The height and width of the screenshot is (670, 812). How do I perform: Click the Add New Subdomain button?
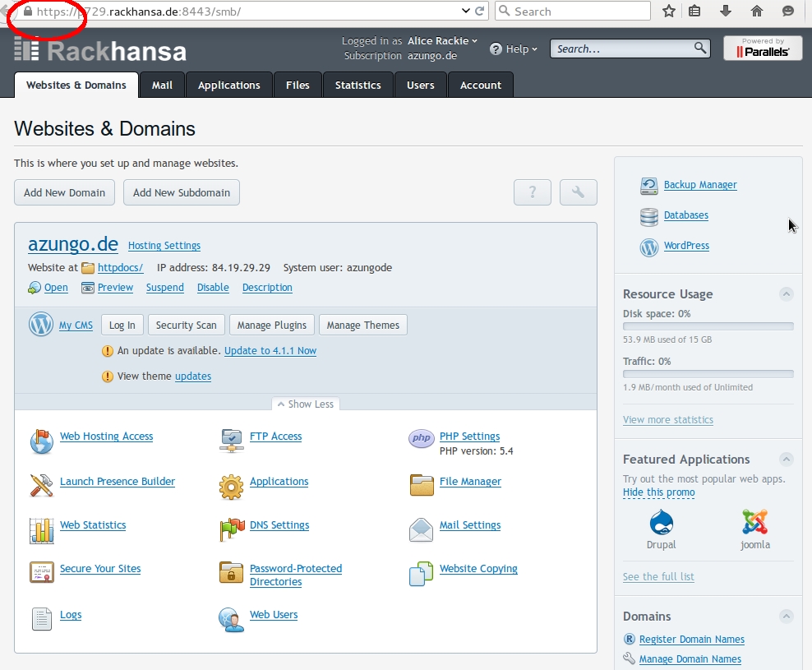coord(182,192)
